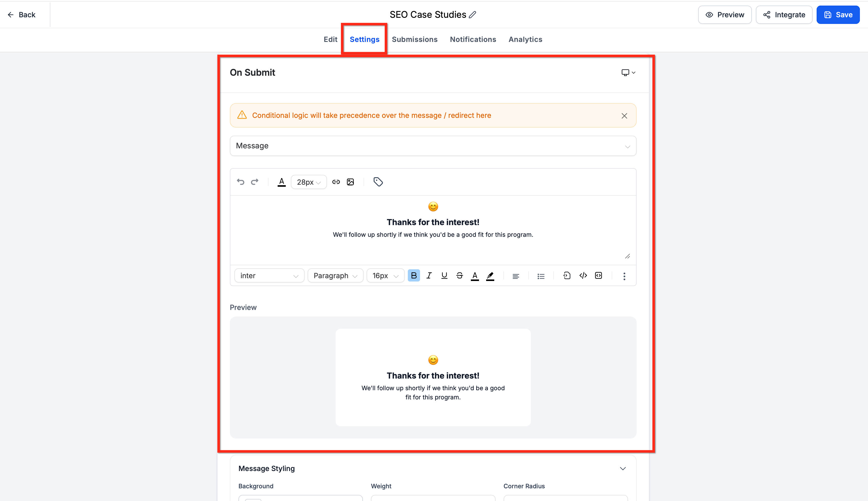Toggle Strikethrough formatting
Screen dimensions: 868x501
pos(460,276)
